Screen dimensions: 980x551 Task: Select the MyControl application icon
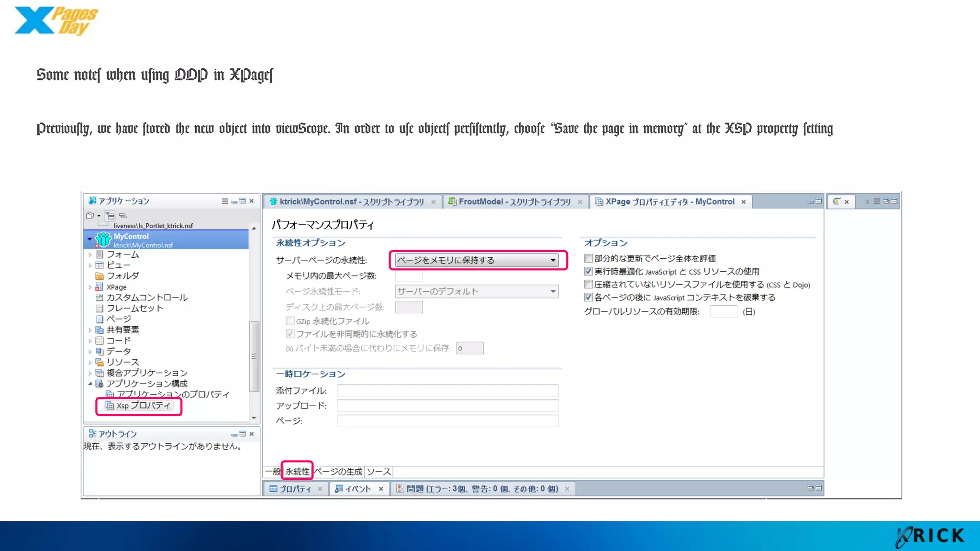click(x=103, y=239)
